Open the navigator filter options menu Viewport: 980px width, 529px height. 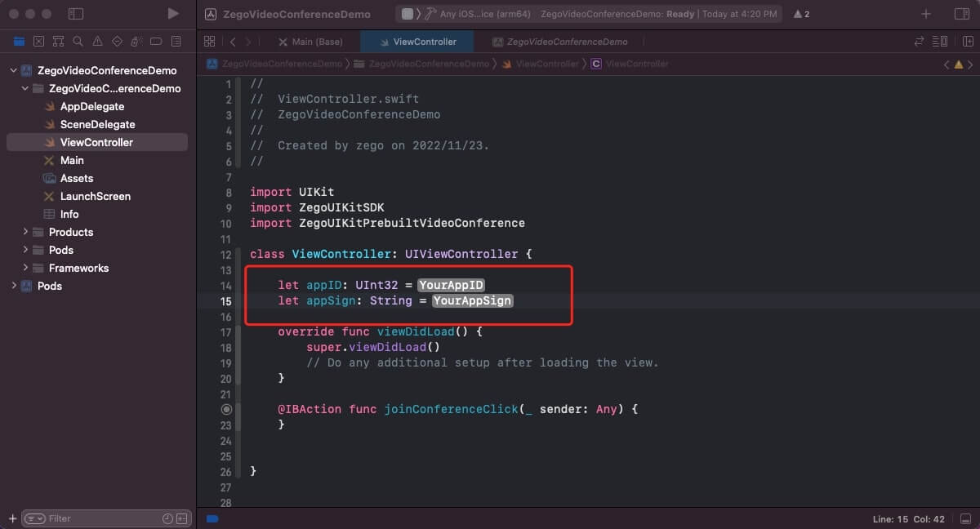34,518
